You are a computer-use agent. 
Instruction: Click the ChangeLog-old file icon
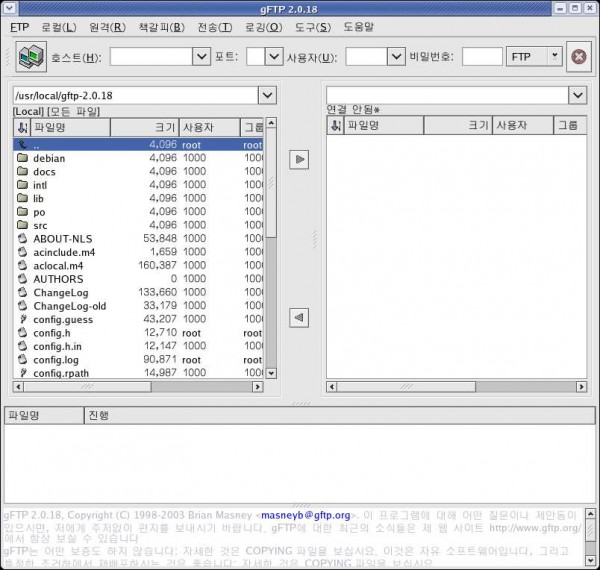pos(23,305)
